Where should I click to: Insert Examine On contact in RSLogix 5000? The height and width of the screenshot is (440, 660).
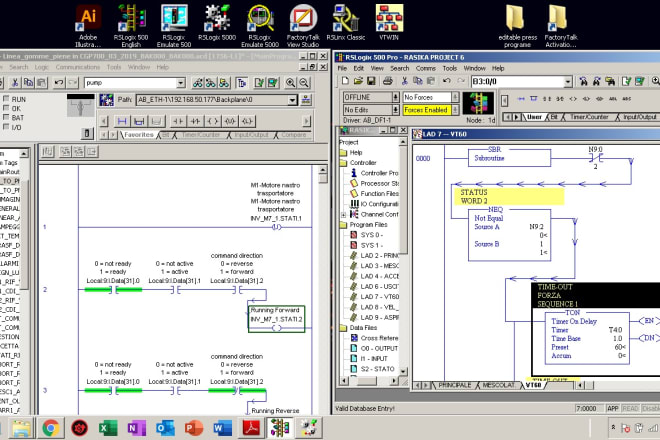178,121
